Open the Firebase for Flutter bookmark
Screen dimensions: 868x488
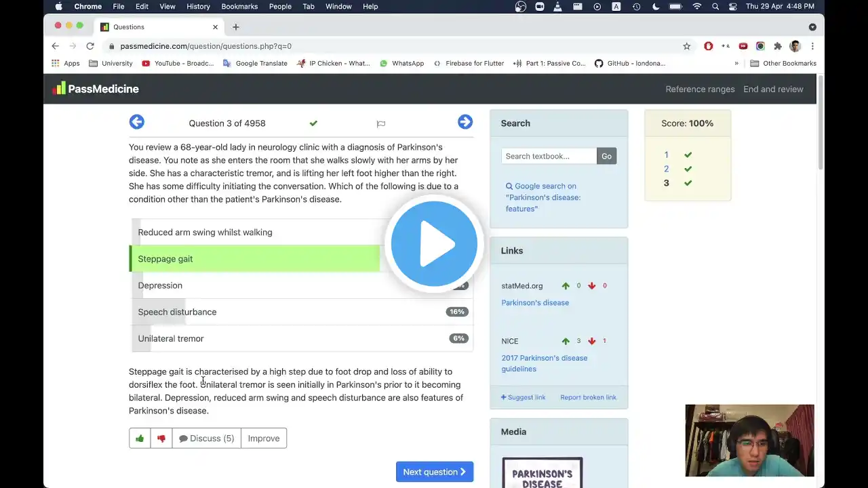tap(469, 64)
